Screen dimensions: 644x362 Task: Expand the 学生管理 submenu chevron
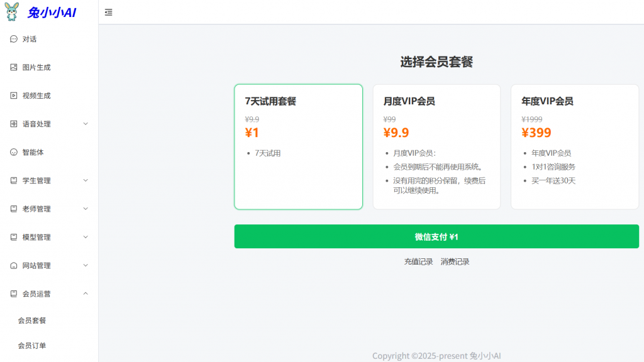(x=86, y=180)
